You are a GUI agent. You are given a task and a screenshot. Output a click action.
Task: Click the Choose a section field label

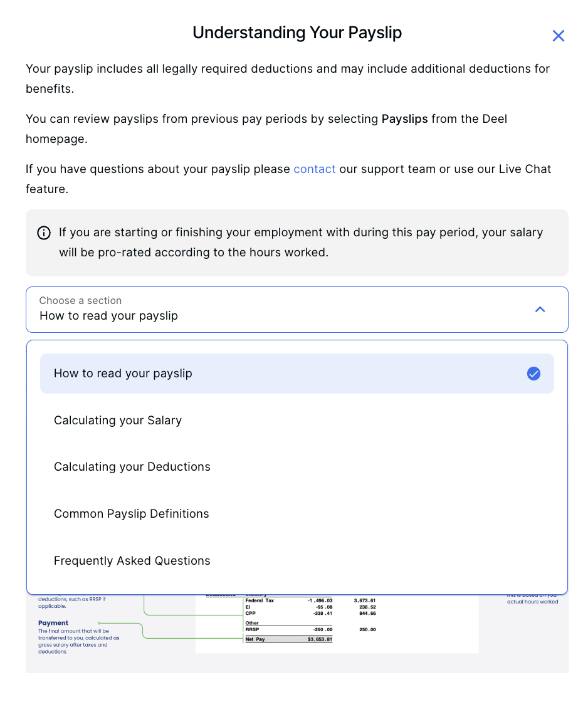(x=80, y=300)
